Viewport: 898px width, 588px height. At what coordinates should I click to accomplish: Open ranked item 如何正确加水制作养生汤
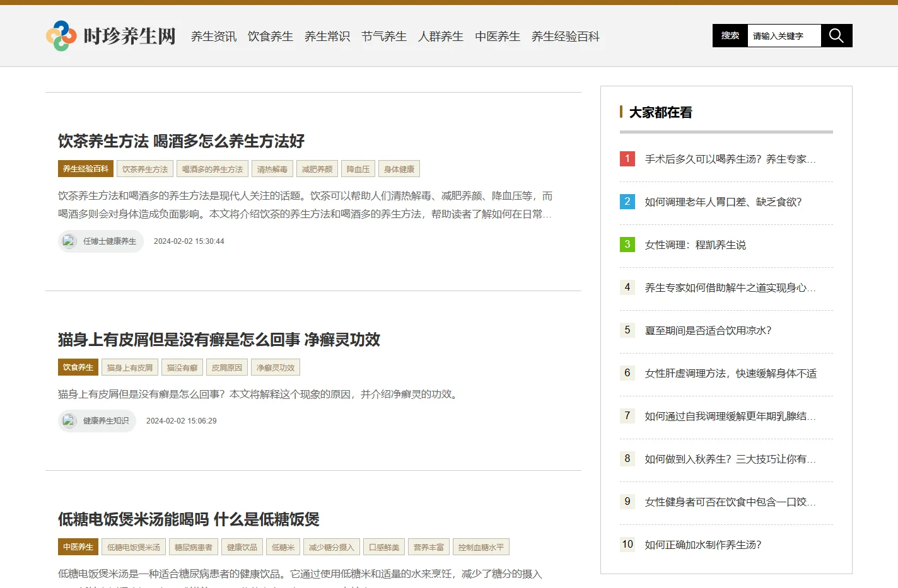(703, 545)
